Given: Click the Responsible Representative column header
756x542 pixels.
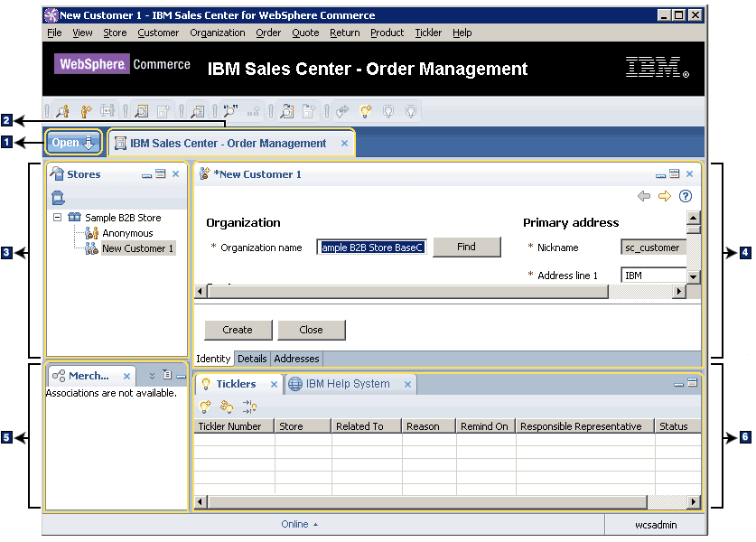Looking at the screenshot, I should pos(585,426).
